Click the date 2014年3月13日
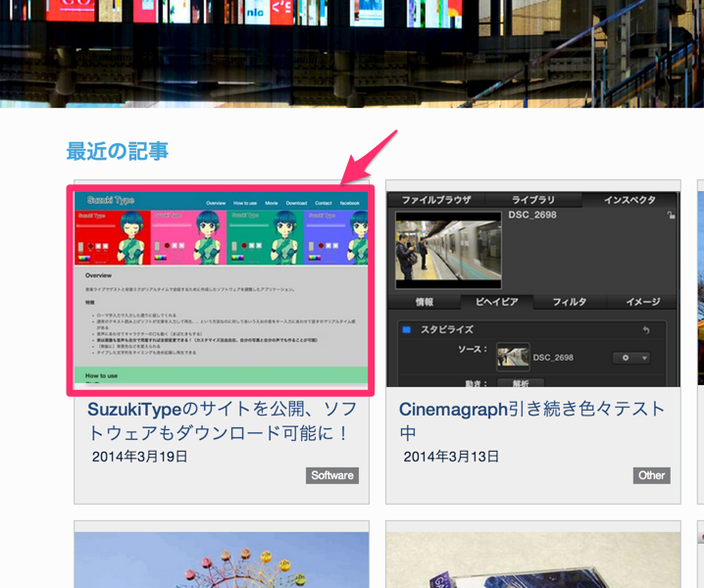Screen dimensions: 704x588 tap(451, 457)
